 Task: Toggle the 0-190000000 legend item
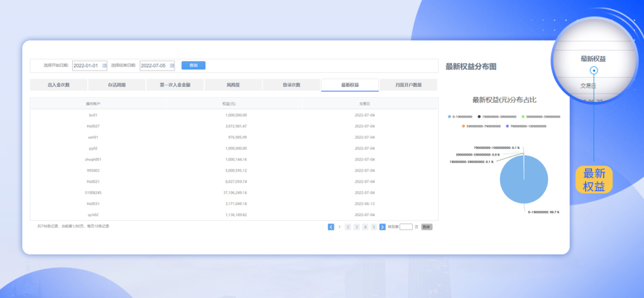(x=460, y=116)
